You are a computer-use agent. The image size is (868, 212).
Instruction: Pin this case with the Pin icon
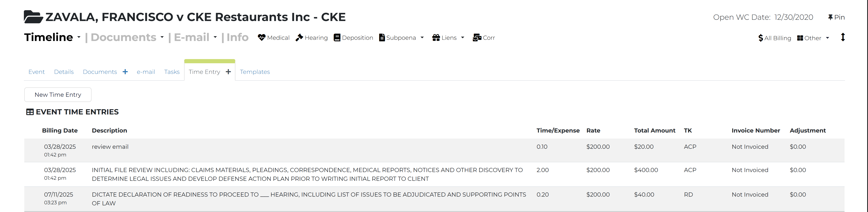[x=830, y=17]
